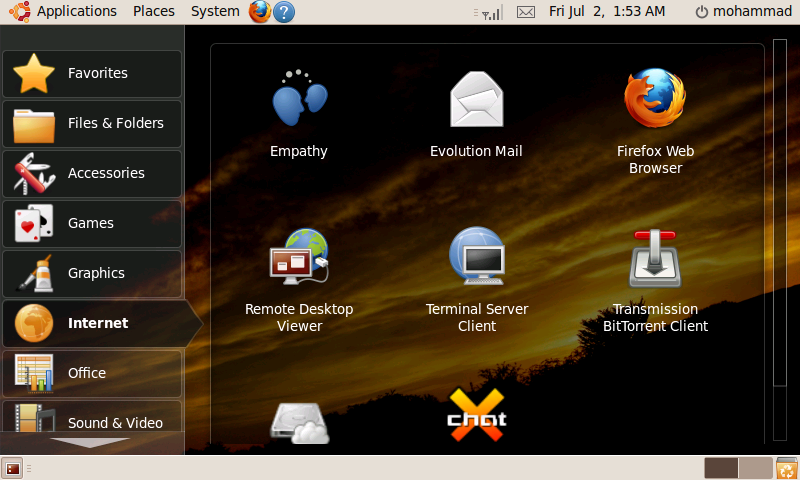Open the blue help icon in panel
The image size is (800, 480).
pos(284,12)
